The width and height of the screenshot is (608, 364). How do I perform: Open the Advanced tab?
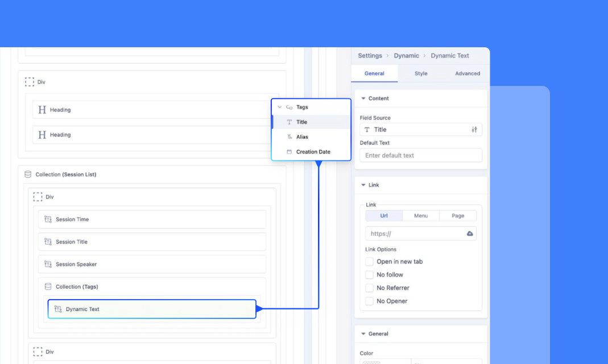[x=467, y=73]
